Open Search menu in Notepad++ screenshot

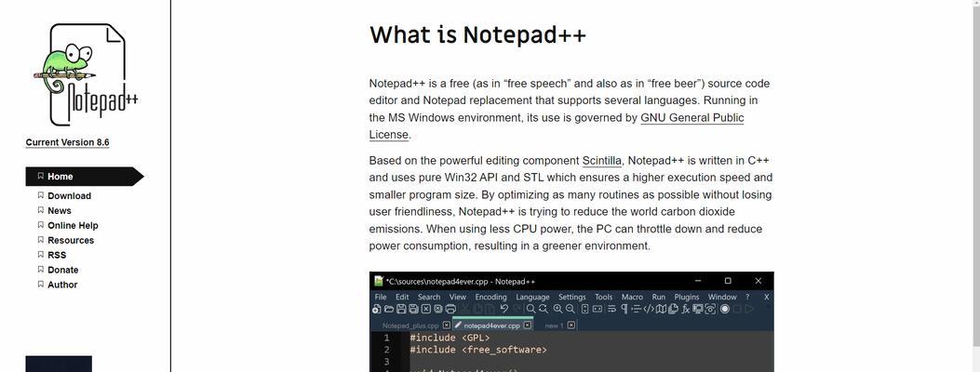tap(429, 297)
